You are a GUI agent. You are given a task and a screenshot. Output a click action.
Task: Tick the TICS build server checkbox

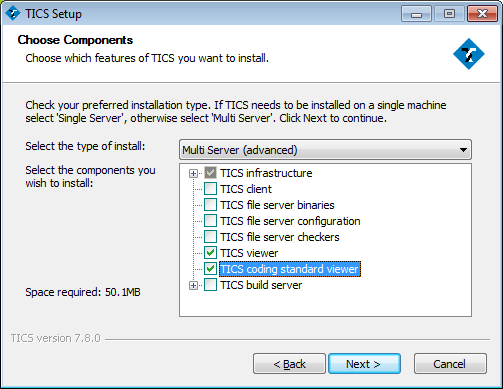click(210, 285)
